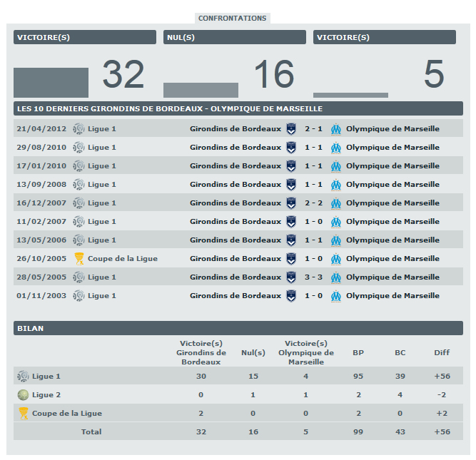Click the 5 victories bar on the right

350,95
